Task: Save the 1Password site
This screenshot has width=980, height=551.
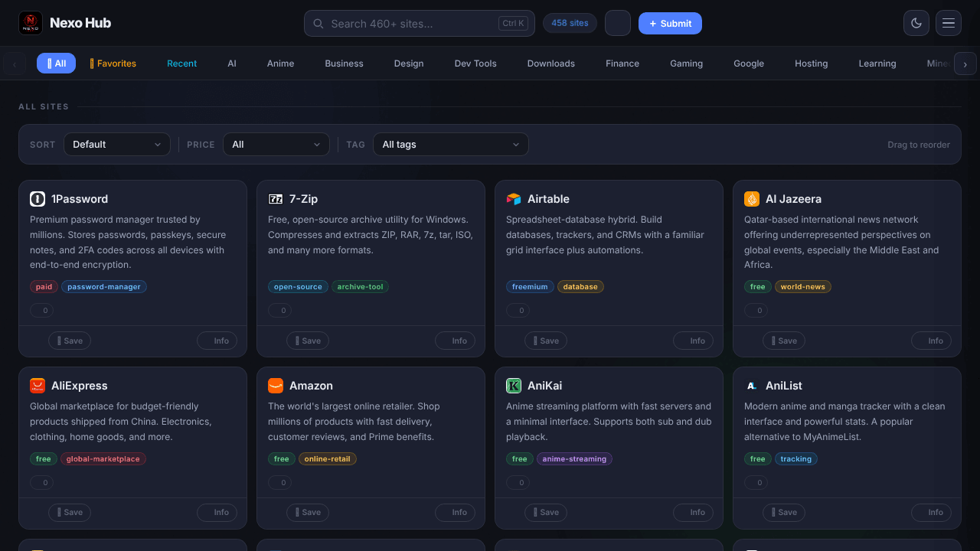Action: coord(70,341)
